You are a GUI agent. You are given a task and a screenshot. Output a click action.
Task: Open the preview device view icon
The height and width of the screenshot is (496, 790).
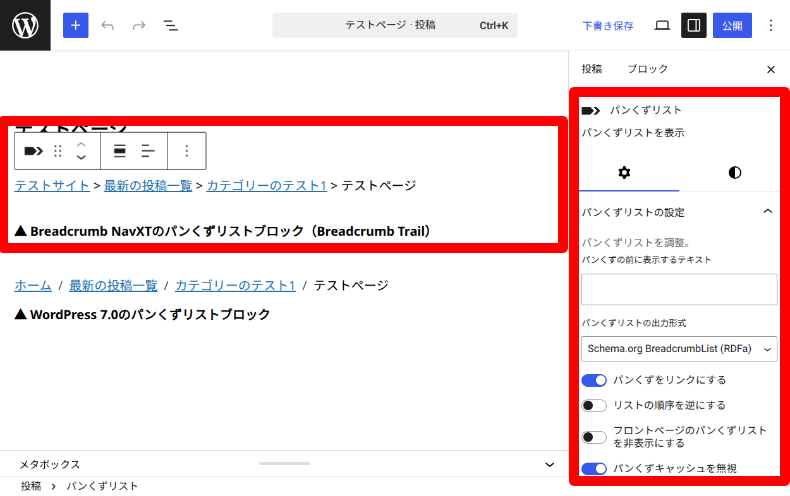click(x=662, y=25)
